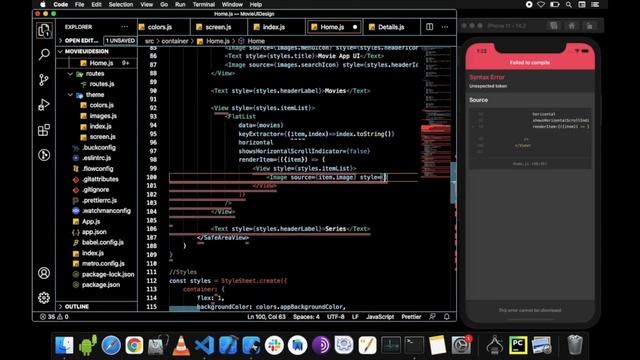Open the JavaScript language mode selector

click(x=380, y=317)
